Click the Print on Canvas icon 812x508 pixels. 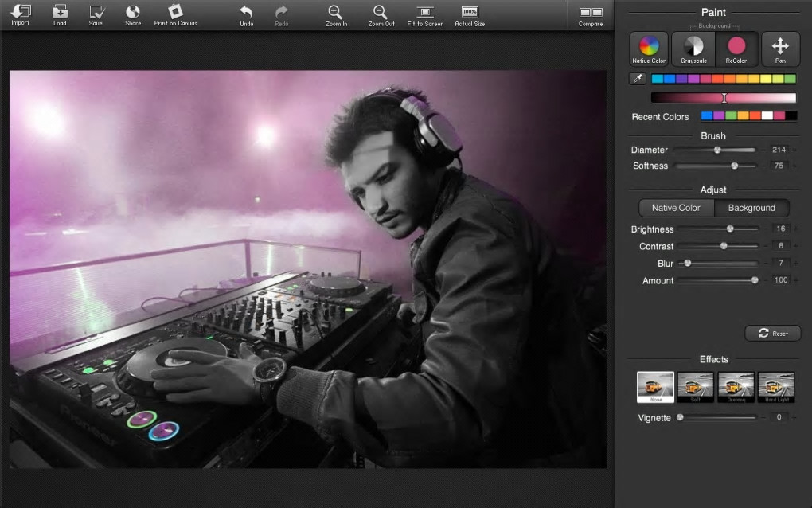pyautogui.click(x=175, y=13)
